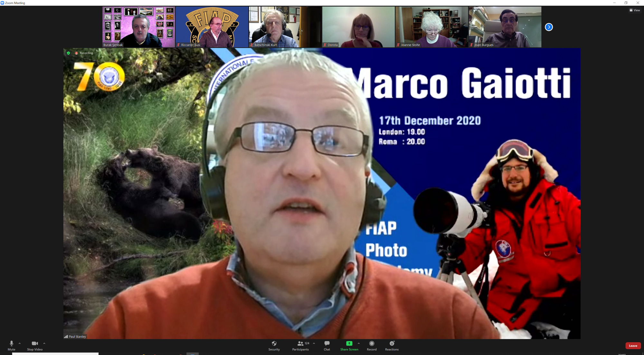Select Joan Burgues video thumbnail
Viewport: 644px width, 355px height.
tap(505, 27)
